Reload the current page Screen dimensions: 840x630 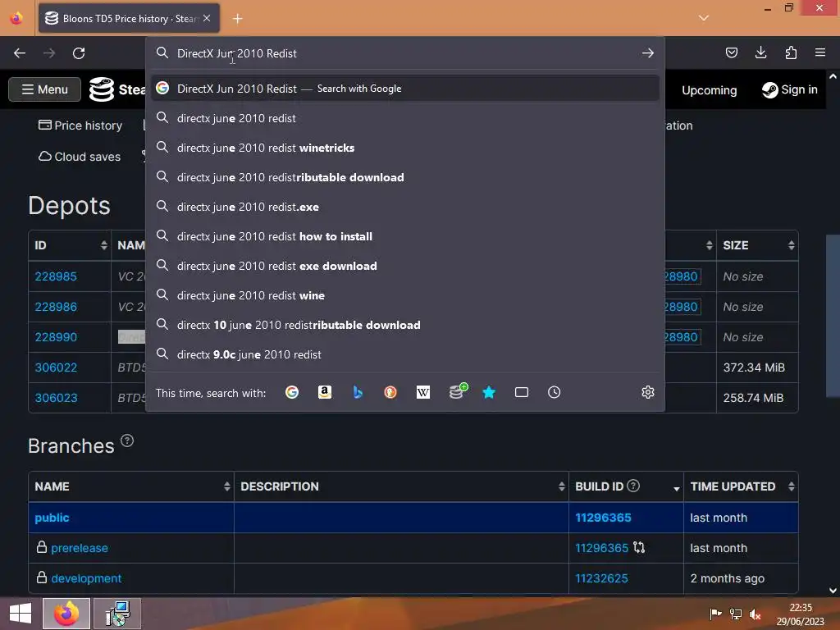[x=79, y=53]
